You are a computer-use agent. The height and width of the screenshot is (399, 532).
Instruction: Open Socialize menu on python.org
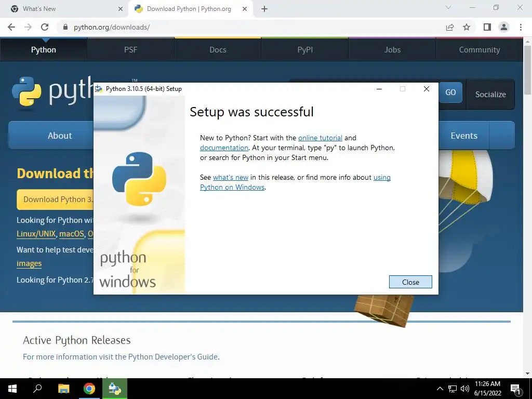point(490,95)
